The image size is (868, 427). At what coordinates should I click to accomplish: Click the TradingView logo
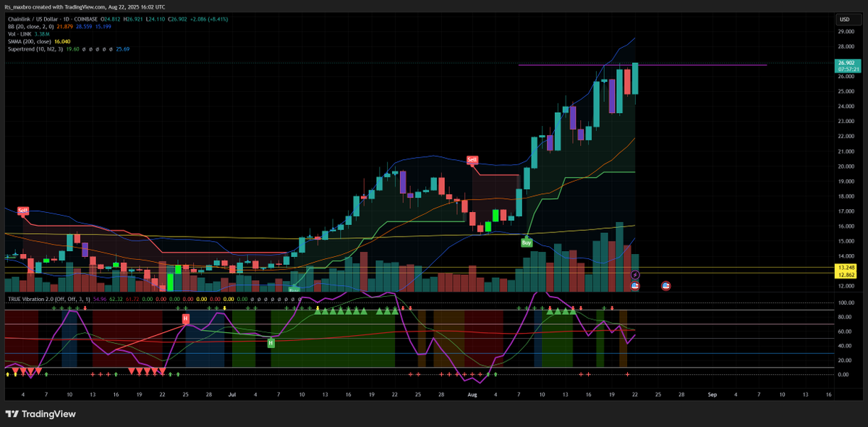coord(41,414)
